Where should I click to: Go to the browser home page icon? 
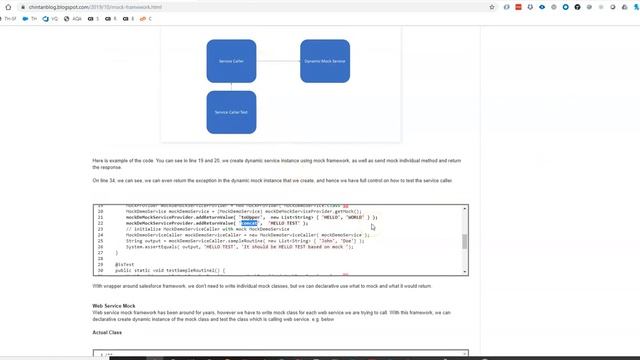click(8, 7)
